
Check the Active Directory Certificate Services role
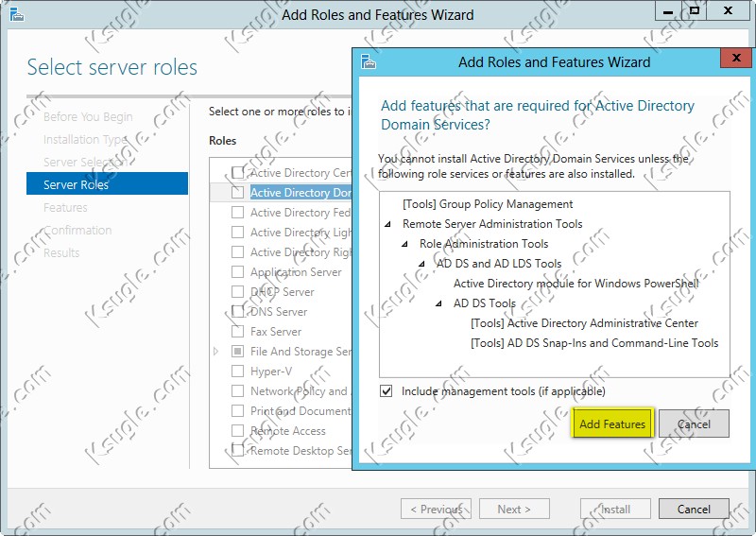(238, 173)
